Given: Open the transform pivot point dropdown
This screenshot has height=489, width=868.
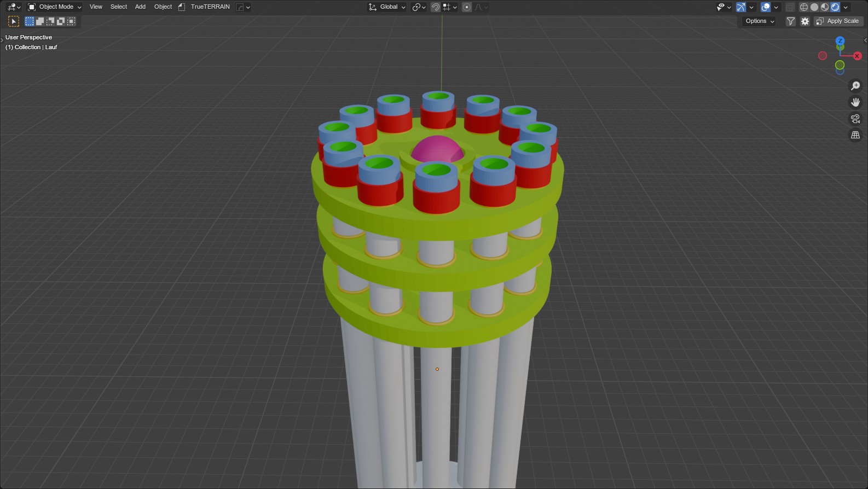Looking at the screenshot, I should click(419, 7).
